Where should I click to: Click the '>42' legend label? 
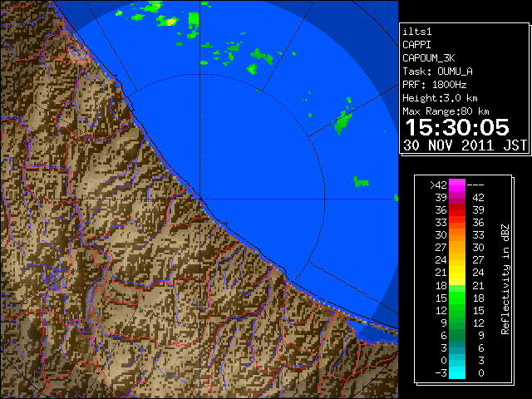click(438, 185)
